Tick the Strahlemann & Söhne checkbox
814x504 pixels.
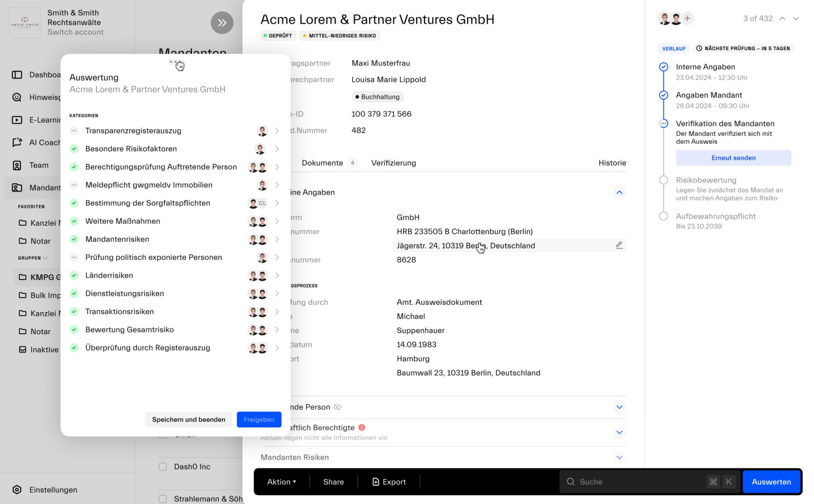(x=163, y=499)
